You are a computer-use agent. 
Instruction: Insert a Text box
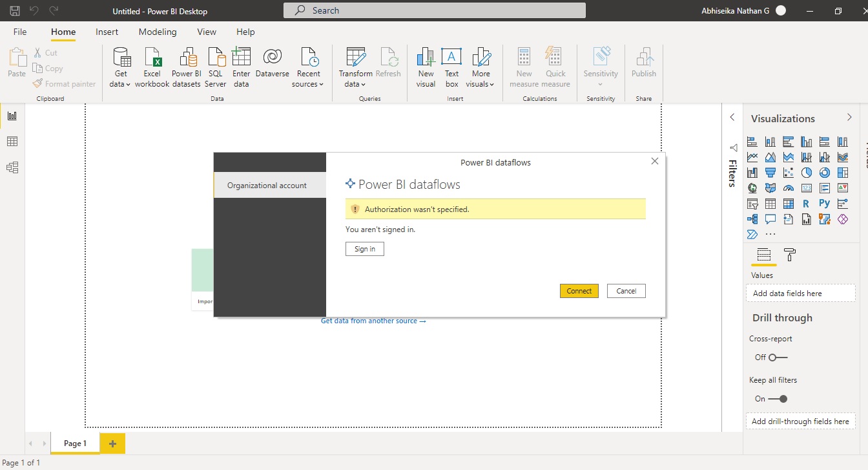(451, 67)
